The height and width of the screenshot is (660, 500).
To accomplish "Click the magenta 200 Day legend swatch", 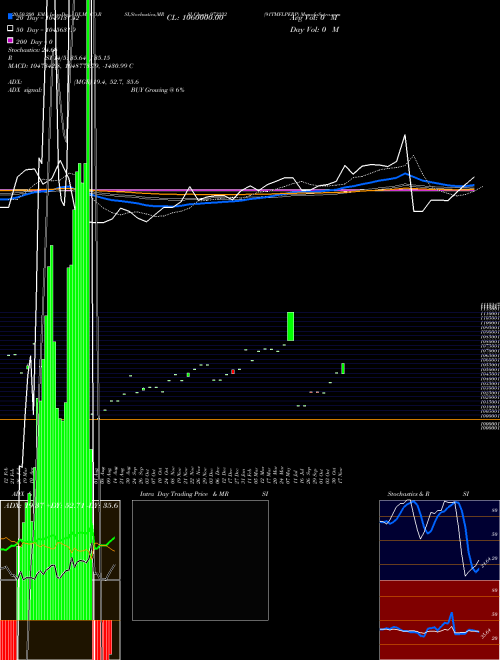I will pyautogui.click(x=10, y=40).
